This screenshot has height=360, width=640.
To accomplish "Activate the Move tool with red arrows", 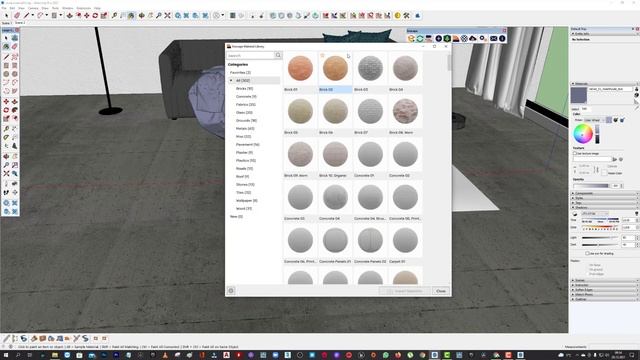I will click(x=87, y=16).
